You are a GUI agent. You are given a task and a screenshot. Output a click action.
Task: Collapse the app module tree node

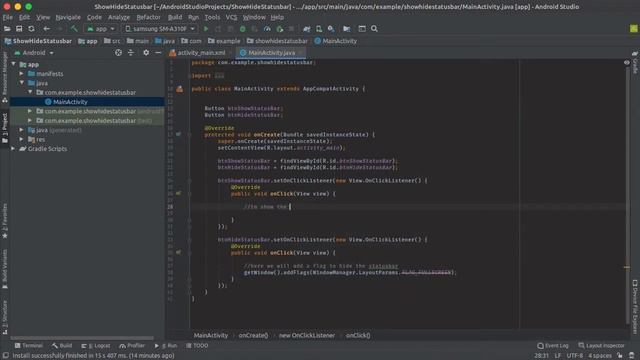tap(14, 64)
